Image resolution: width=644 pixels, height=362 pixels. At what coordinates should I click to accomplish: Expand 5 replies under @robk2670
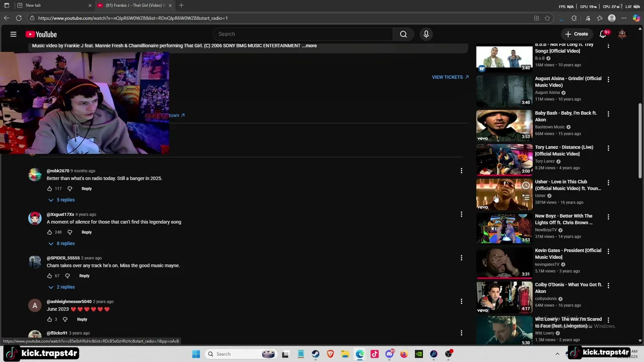[61, 200]
